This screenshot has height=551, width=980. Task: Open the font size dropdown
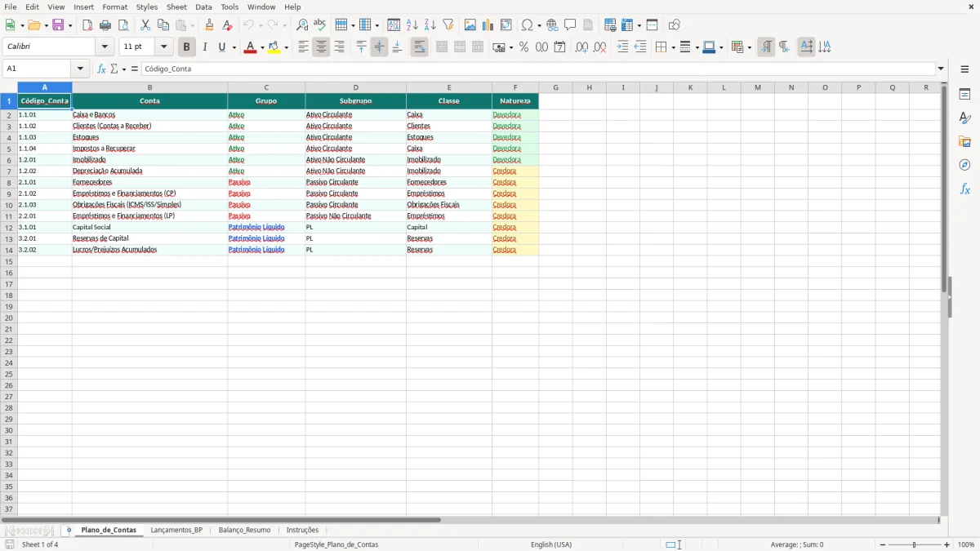[163, 47]
